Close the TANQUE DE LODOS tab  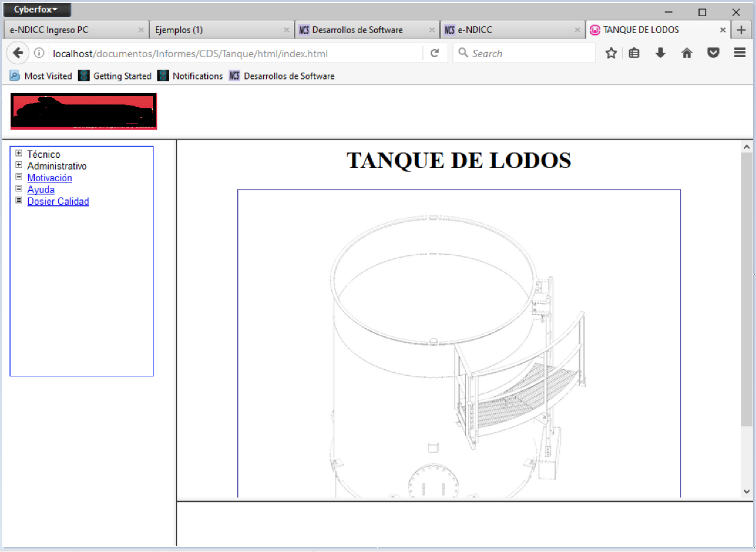[x=723, y=30]
